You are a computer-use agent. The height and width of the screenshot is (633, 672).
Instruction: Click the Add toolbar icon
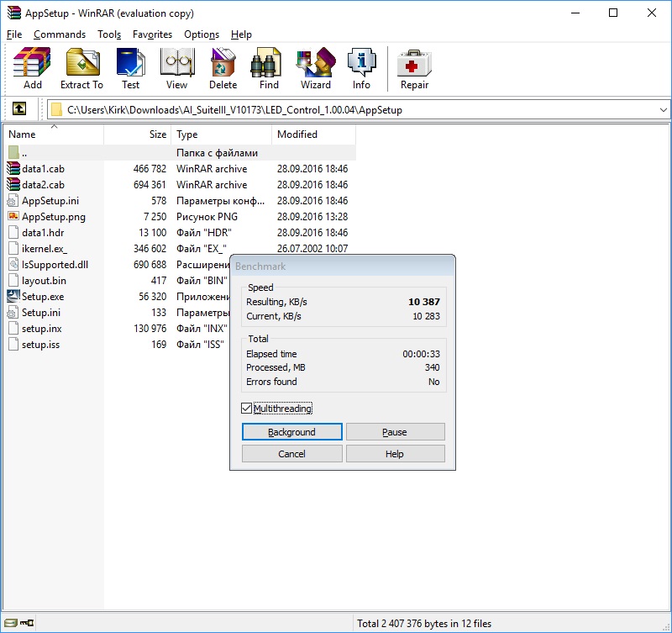(32, 62)
